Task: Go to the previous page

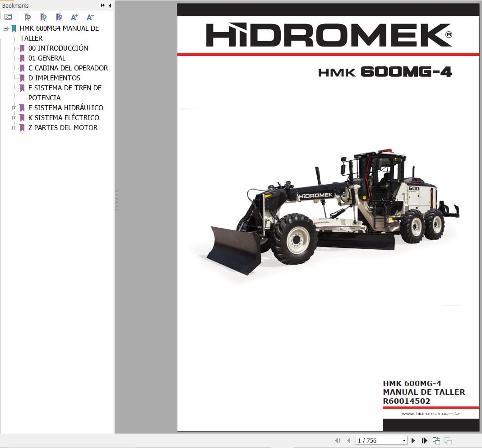Action: pyautogui.click(x=348, y=441)
